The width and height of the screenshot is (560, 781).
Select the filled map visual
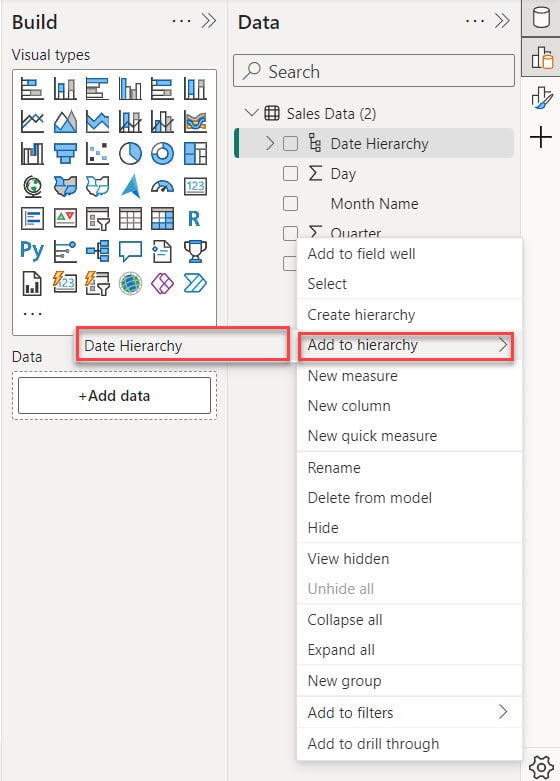(x=65, y=186)
